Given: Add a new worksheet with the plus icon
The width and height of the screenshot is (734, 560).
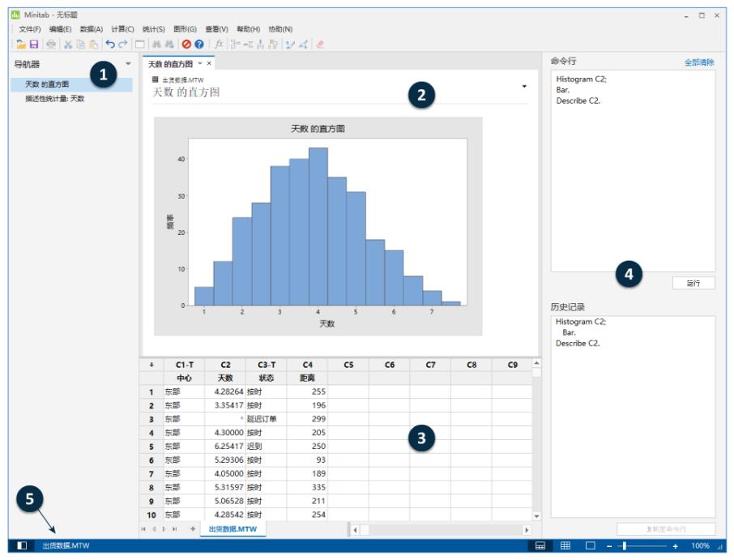Looking at the screenshot, I should pos(192,528).
